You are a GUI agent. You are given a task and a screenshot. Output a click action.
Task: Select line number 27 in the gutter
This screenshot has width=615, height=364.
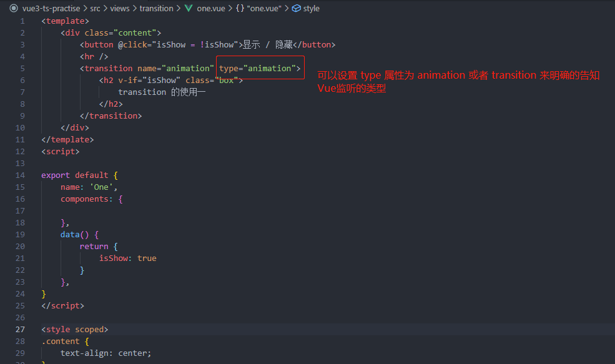(x=20, y=330)
